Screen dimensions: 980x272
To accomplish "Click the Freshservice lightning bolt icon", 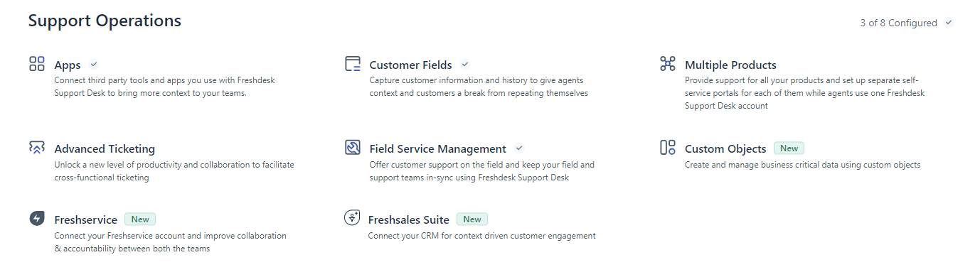I will [x=37, y=219].
